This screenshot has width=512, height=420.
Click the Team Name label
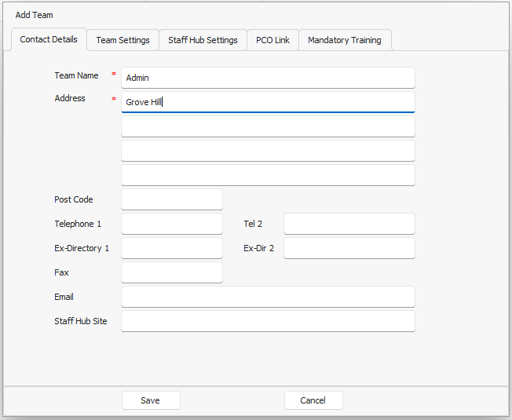point(76,75)
